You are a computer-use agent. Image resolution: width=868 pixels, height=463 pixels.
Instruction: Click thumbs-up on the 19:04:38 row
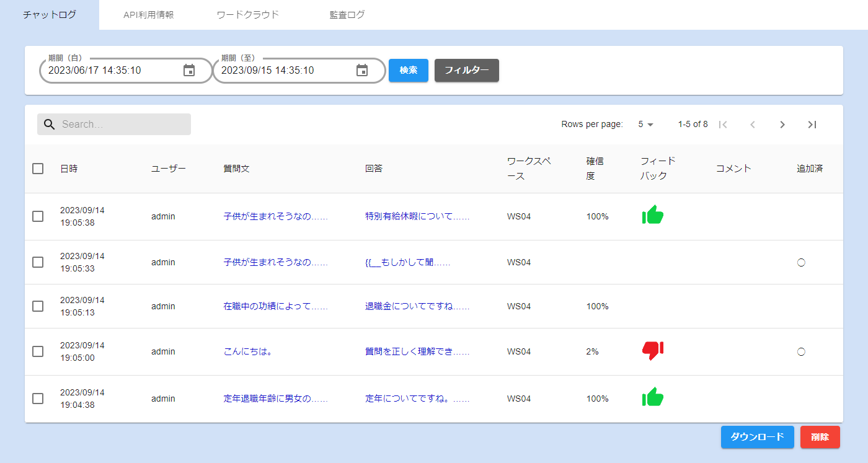pos(652,397)
